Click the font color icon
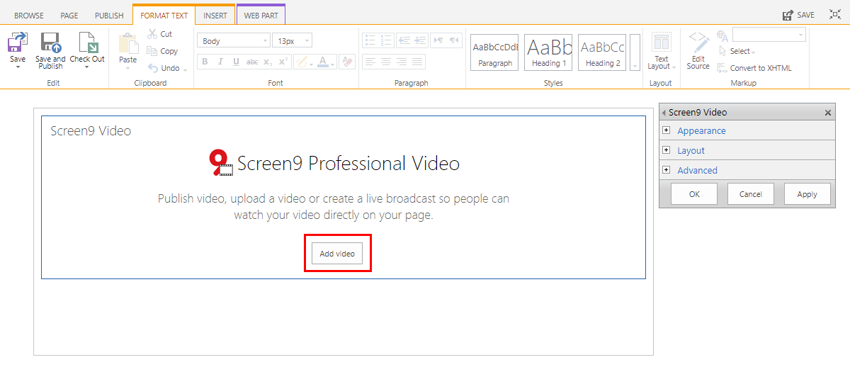The image size is (850, 372). 323,62
